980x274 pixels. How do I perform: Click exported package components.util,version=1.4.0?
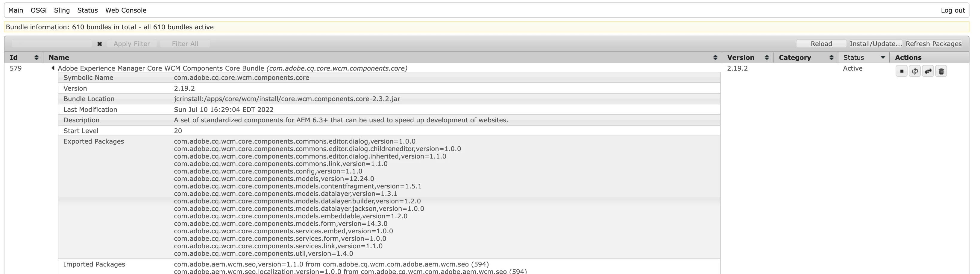click(x=263, y=253)
